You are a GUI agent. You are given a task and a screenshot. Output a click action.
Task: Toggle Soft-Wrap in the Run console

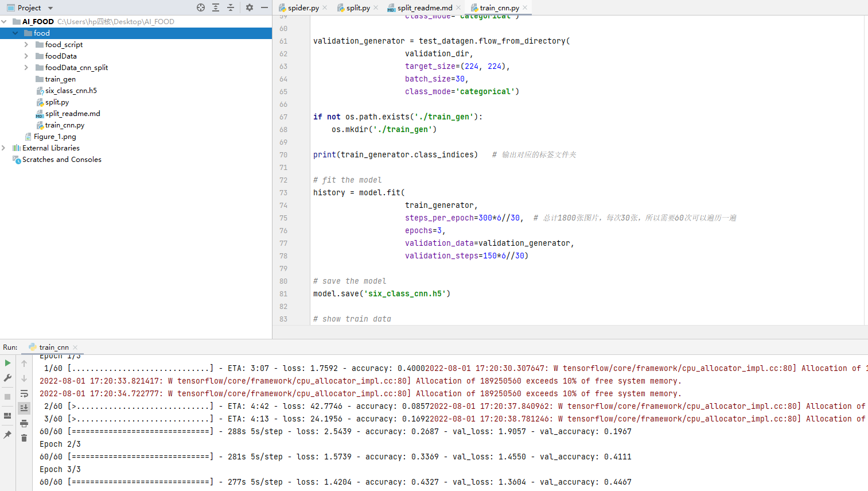click(24, 393)
